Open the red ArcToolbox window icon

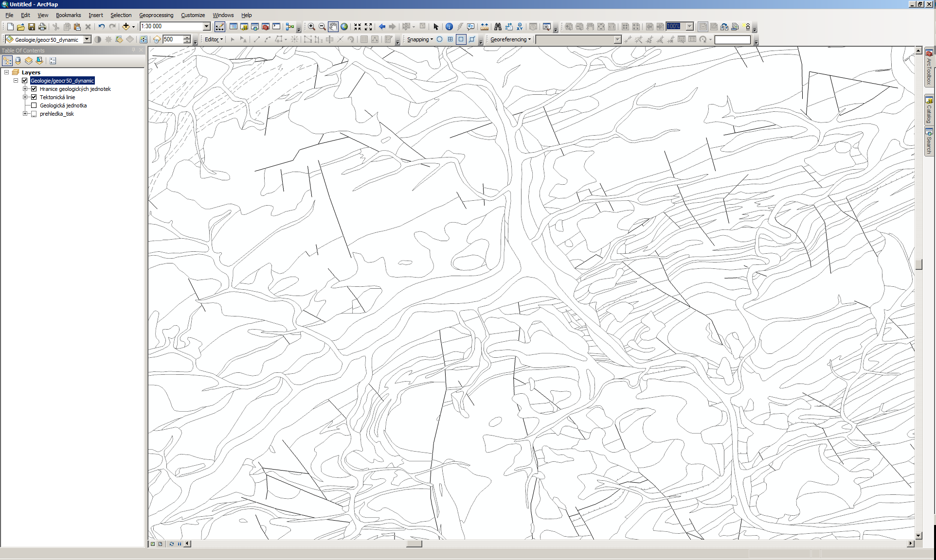(266, 27)
